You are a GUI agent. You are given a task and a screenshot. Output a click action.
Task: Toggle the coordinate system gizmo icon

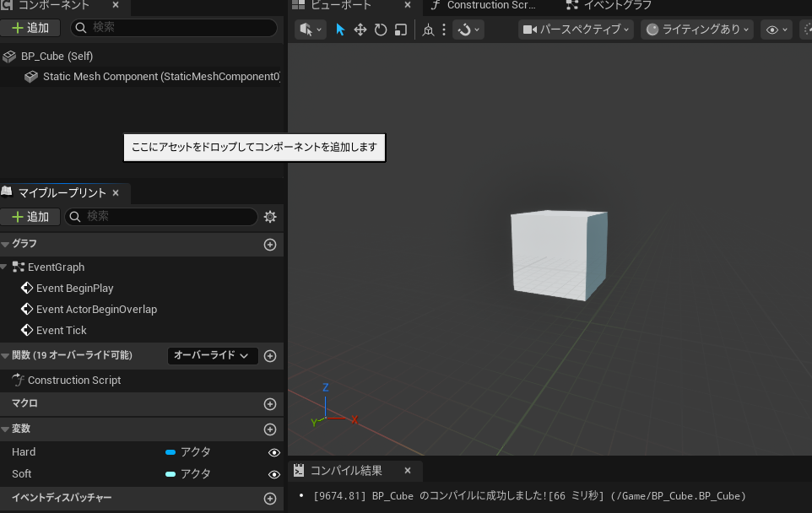point(428,30)
